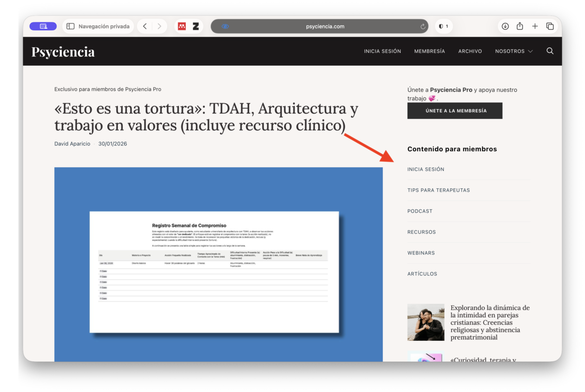
Task: Toggle the purple screen-sharing indicator button
Action: [x=43, y=26]
